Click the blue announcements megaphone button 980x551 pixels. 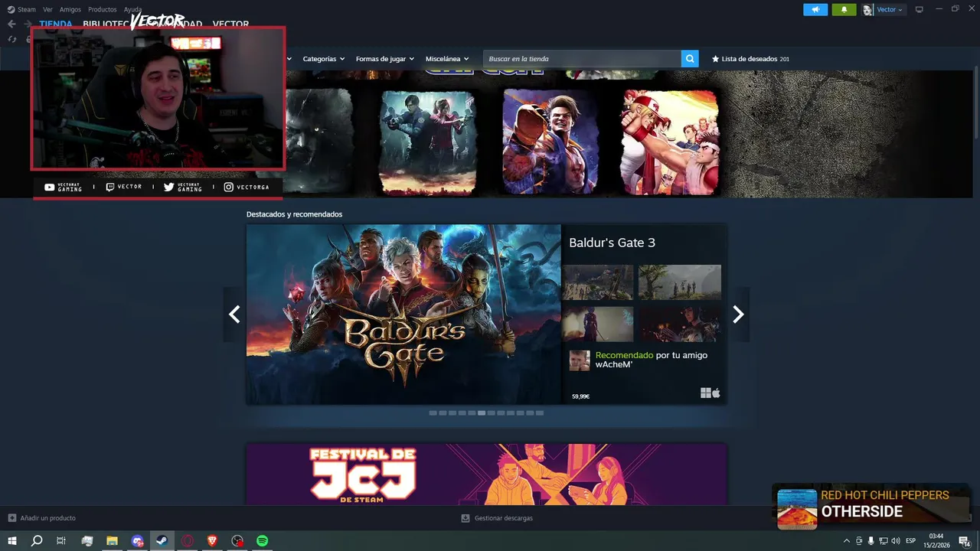tap(815, 10)
